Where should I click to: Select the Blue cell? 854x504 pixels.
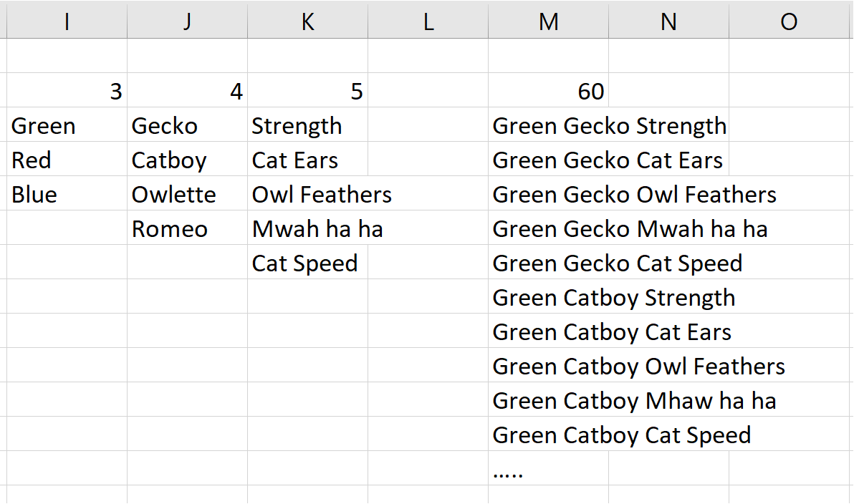[67, 194]
